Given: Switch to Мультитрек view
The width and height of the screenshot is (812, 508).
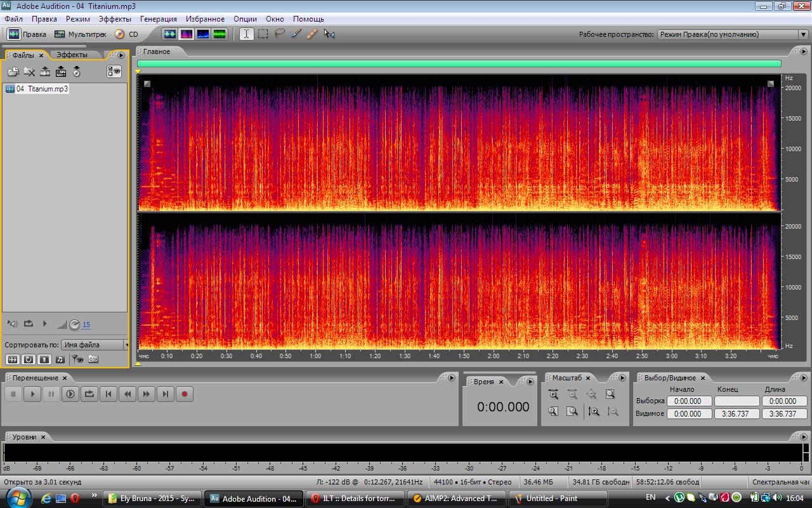Looking at the screenshot, I should click(x=81, y=34).
